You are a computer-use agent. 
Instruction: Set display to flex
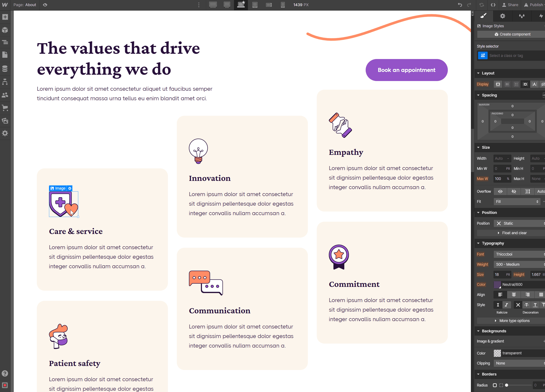507,84
